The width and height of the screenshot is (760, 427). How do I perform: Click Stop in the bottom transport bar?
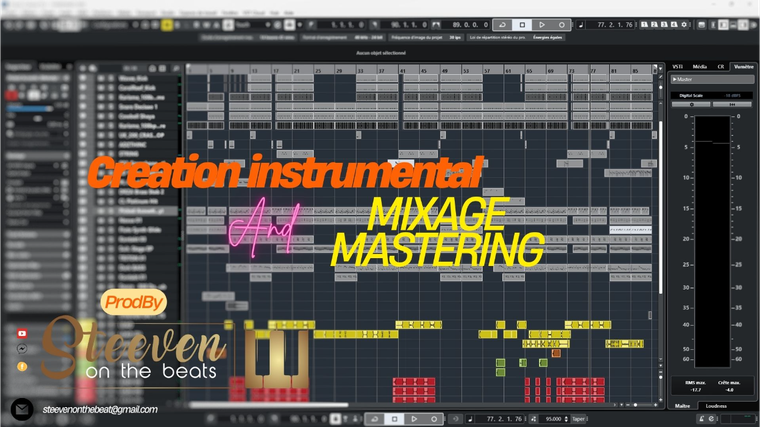pos(395,420)
